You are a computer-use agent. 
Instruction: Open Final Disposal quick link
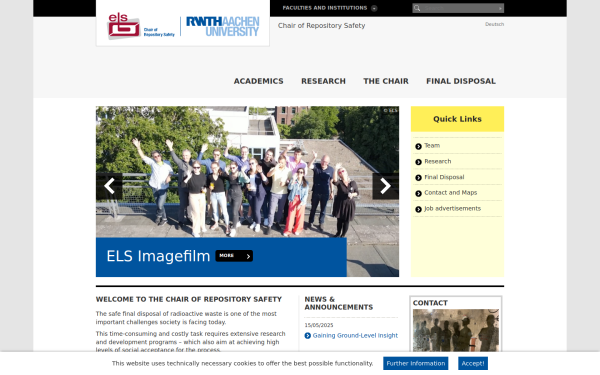(x=444, y=177)
